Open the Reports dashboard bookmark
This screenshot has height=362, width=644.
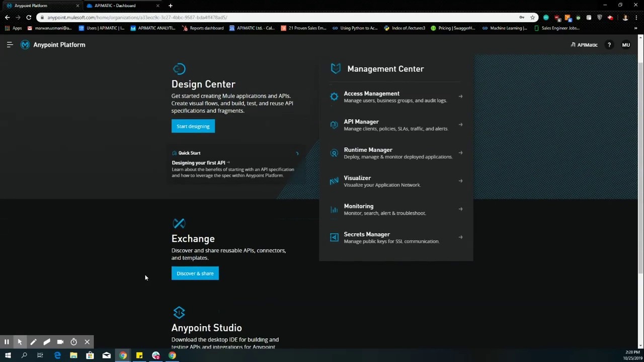[x=203, y=28]
